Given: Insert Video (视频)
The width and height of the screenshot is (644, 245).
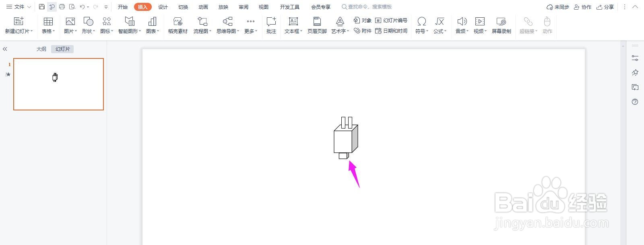Looking at the screenshot, I should pos(480,25).
